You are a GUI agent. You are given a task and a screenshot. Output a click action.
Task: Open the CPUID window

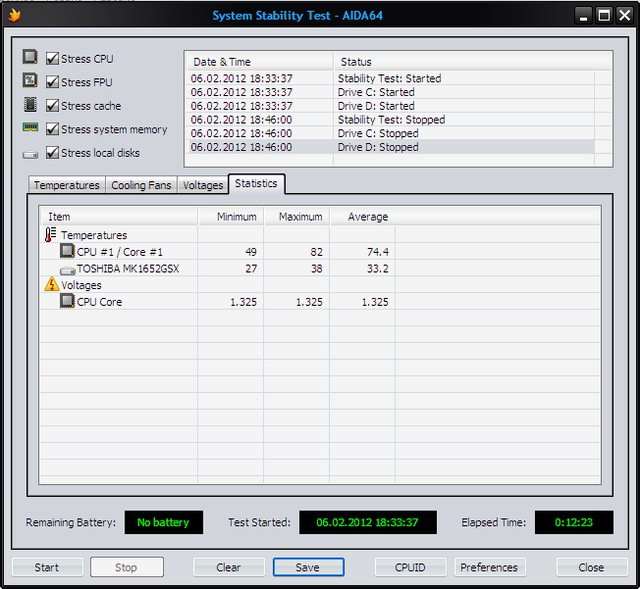tap(410, 567)
